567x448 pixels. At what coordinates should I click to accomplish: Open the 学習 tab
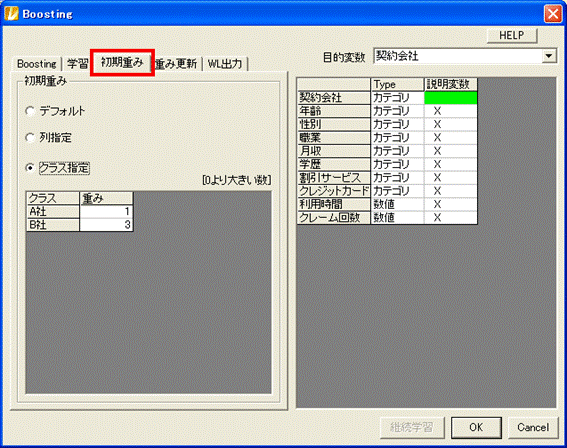tap(77, 64)
